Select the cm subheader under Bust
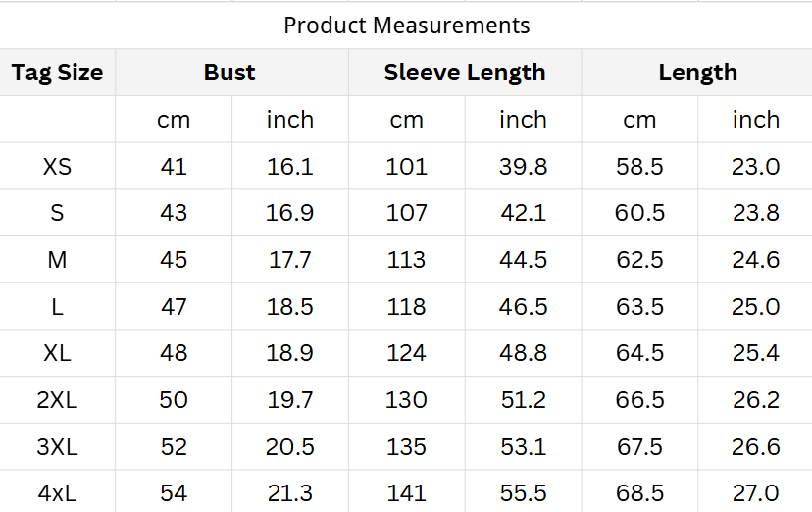The height and width of the screenshot is (512, 812). coord(174,120)
